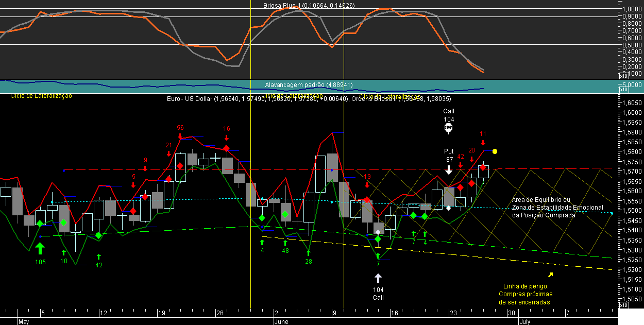This screenshot has height=325, width=644.
Task: Click the red down arrow under 19
Action: pyautogui.click(x=367, y=185)
